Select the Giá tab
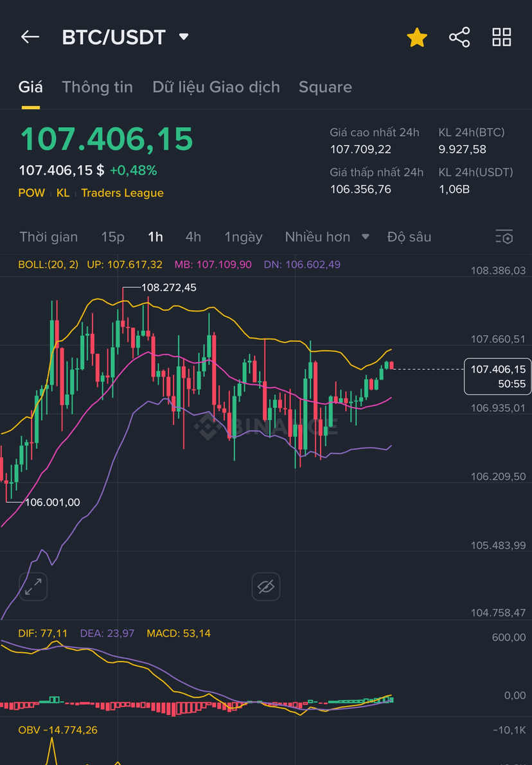Image resolution: width=532 pixels, height=765 pixels. [x=30, y=87]
